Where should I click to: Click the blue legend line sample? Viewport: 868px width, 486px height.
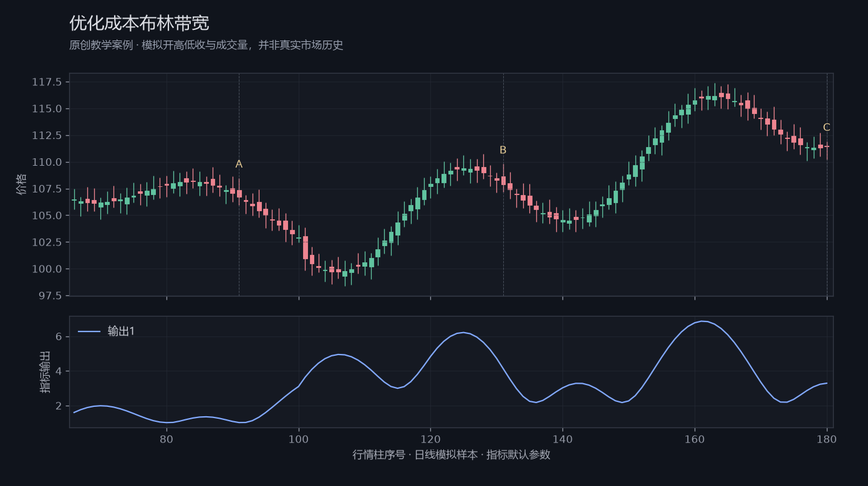pos(89,331)
